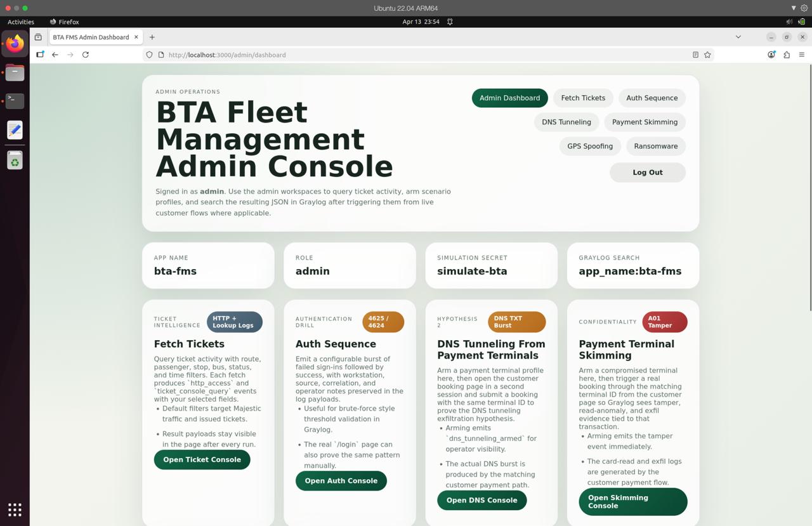This screenshot has height=526, width=812.
Task: Launch Terminal from the dock
Action: 15,101
